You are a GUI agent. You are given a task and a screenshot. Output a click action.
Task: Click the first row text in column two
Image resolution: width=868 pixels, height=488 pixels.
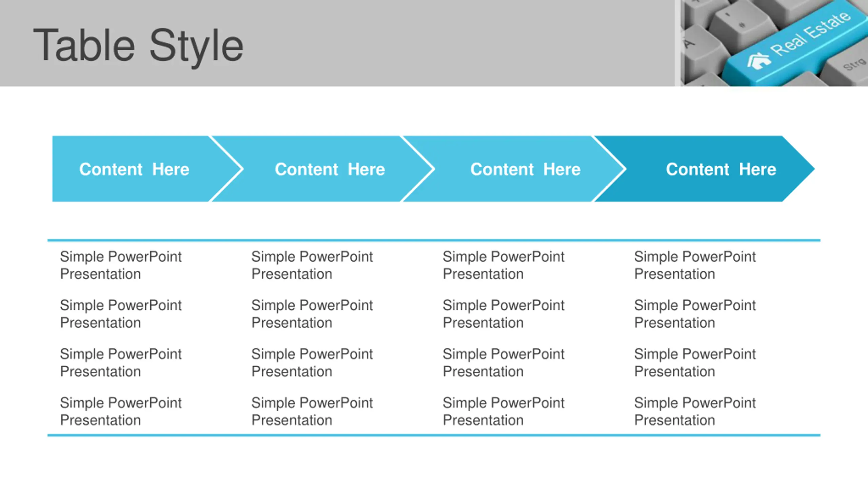[312, 265]
